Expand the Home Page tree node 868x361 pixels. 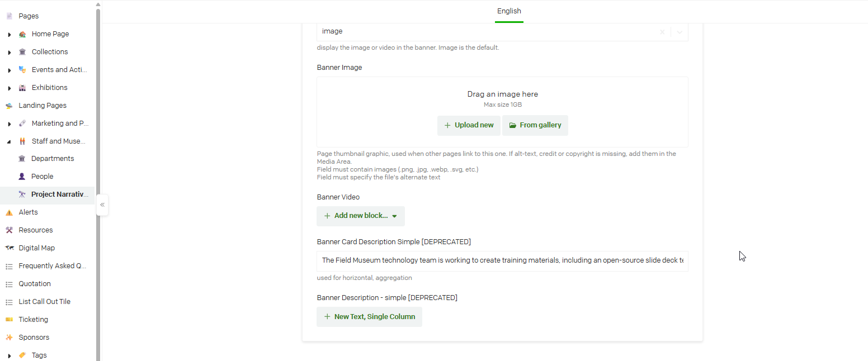[10, 35]
